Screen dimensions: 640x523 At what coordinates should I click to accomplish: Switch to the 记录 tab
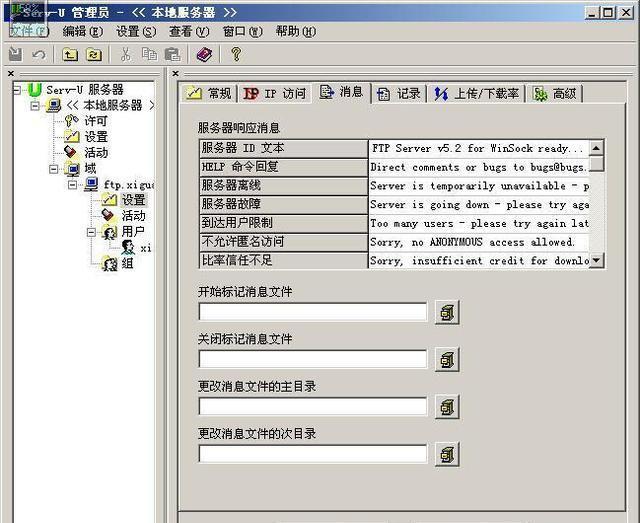click(x=399, y=93)
